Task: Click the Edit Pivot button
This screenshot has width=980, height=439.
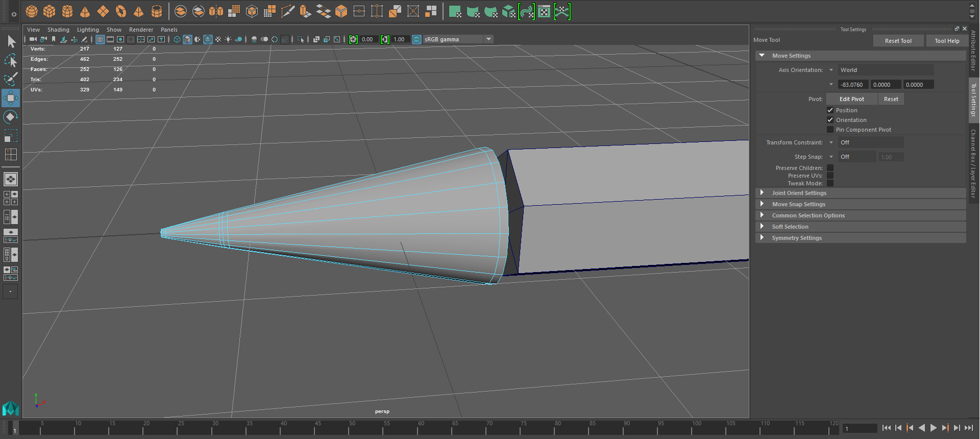Action: (851, 99)
